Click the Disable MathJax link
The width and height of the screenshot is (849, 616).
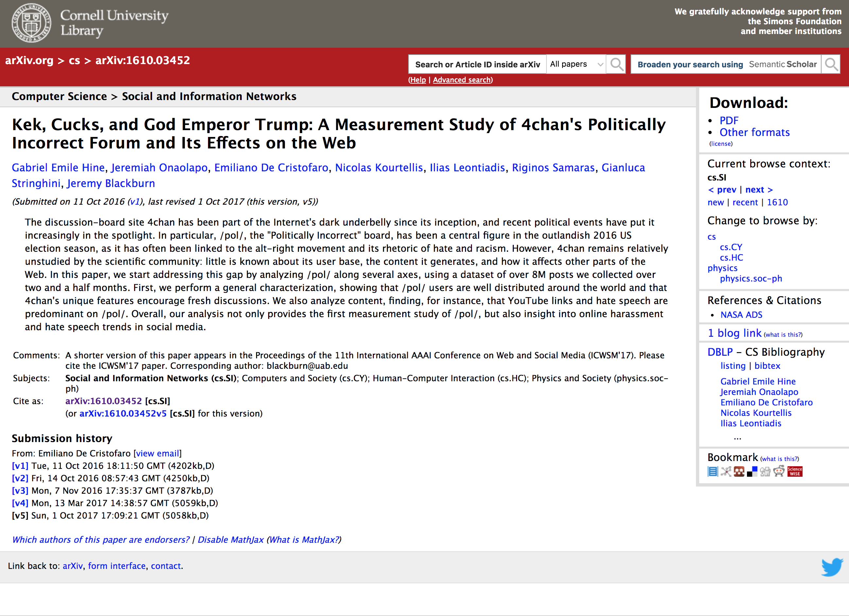(231, 540)
